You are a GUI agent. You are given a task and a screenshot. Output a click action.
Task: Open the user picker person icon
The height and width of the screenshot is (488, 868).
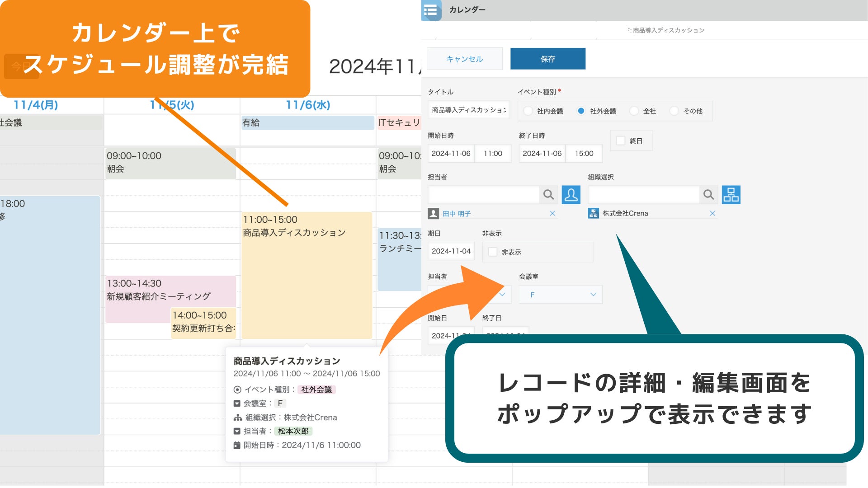click(x=571, y=195)
